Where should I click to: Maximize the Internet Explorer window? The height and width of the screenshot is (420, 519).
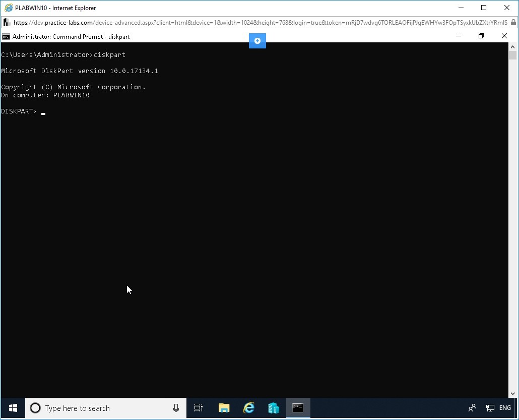(x=484, y=8)
